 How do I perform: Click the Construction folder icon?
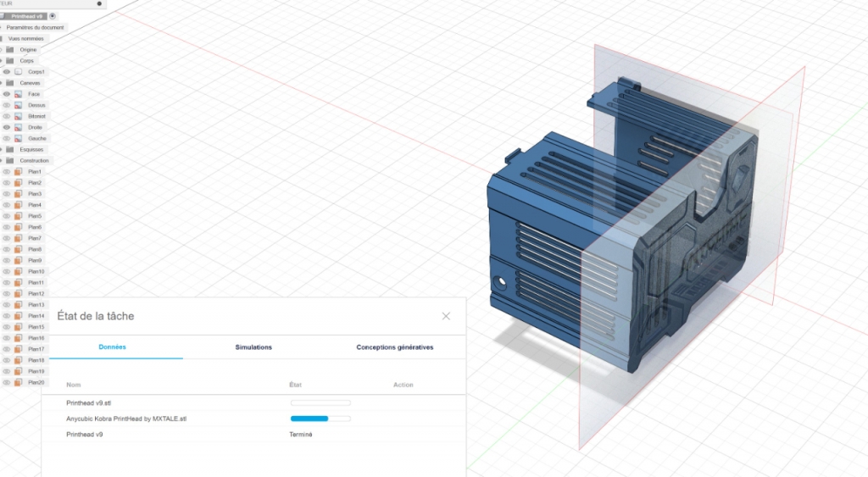(x=10, y=160)
